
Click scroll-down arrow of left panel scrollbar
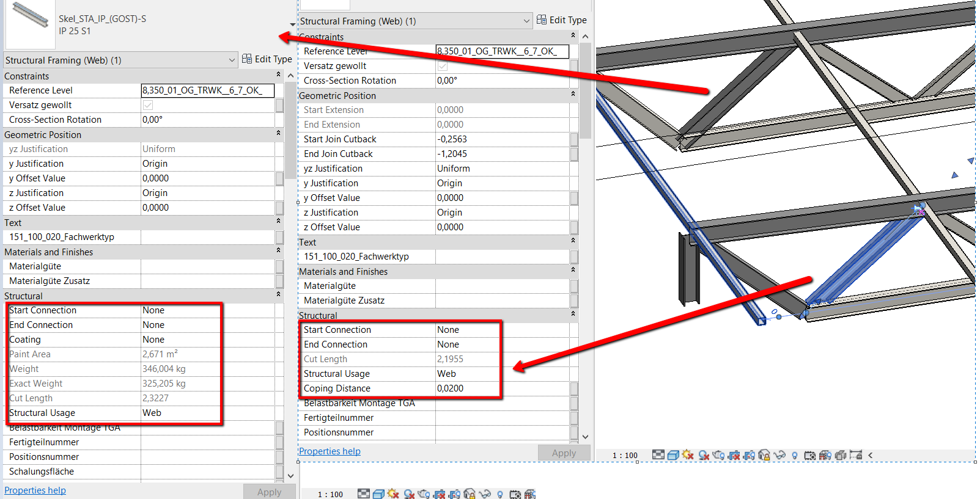pyautogui.click(x=290, y=476)
